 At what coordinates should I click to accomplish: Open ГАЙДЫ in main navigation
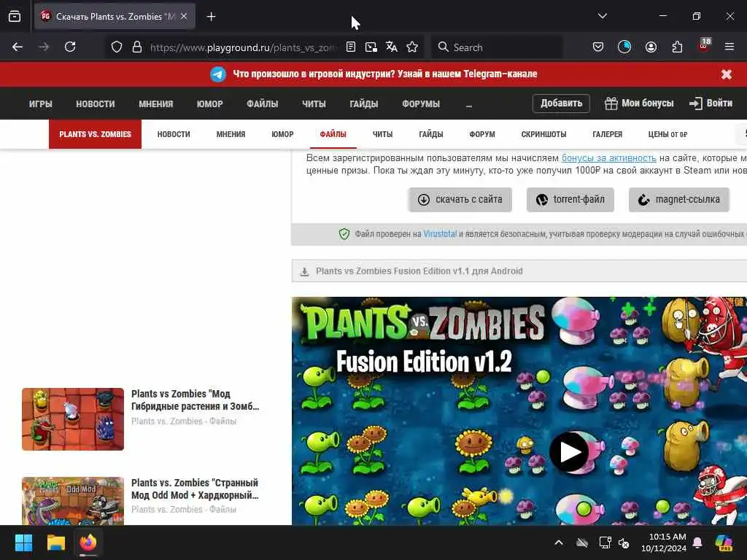pos(364,104)
